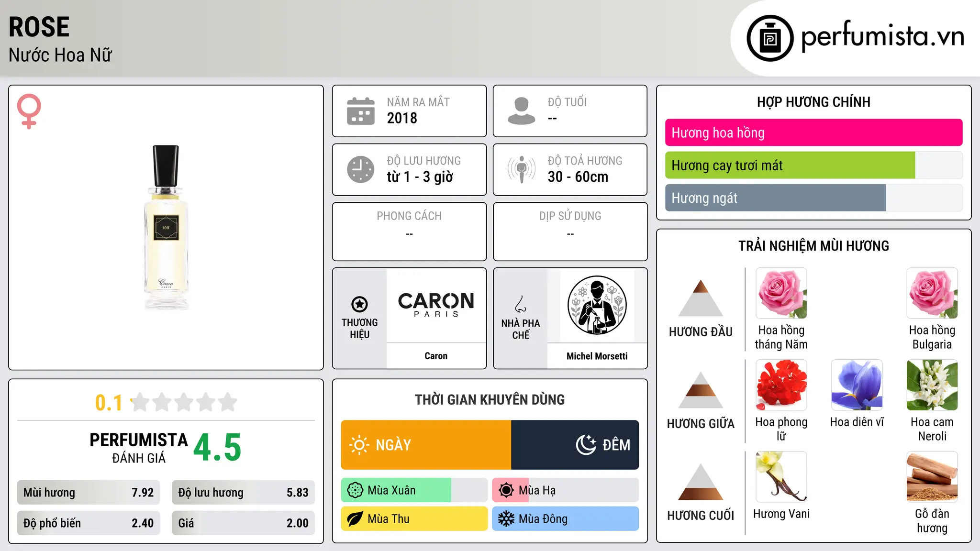Click the snowflake icon for Mùa Đông

(x=506, y=519)
